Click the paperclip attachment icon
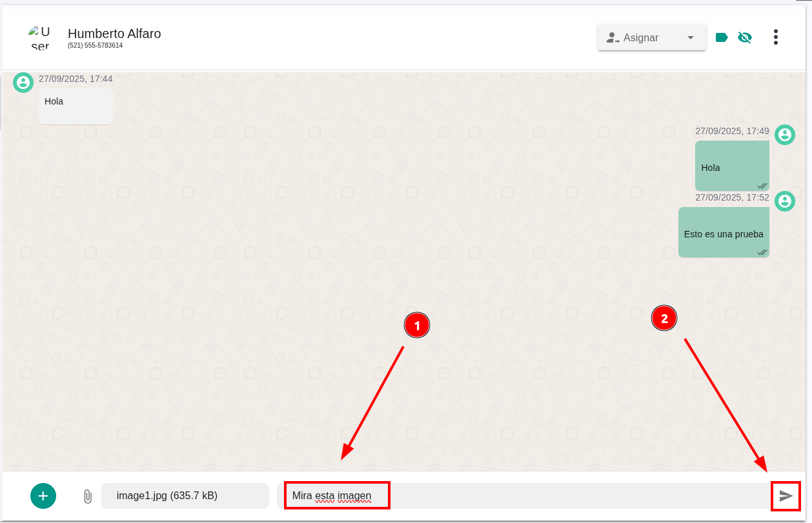 point(88,496)
